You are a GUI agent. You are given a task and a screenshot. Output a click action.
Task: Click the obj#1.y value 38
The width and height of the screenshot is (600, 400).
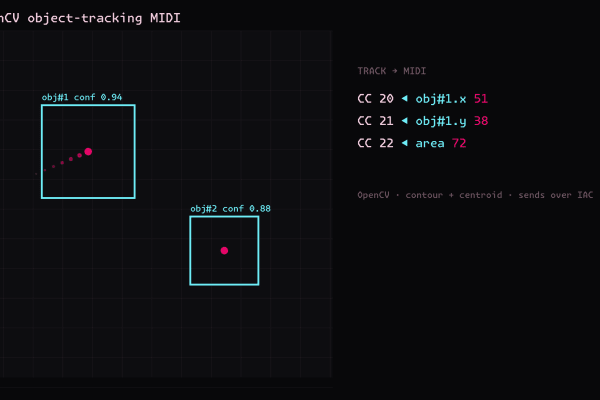point(481,121)
